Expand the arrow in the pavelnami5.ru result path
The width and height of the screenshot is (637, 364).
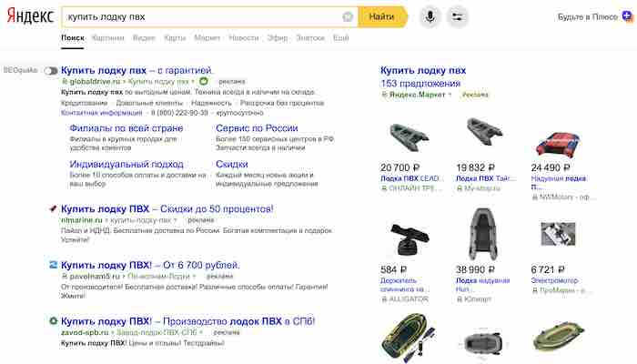coord(194,277)
